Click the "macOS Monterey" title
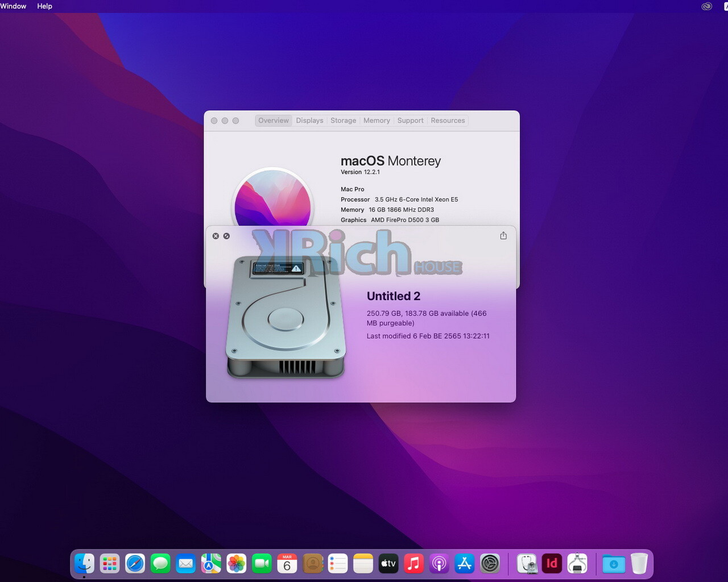 click(x=391, y=161)
